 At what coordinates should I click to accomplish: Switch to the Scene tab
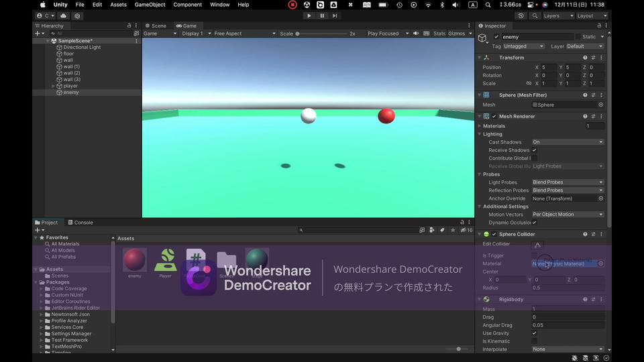[x=156, y=25]
